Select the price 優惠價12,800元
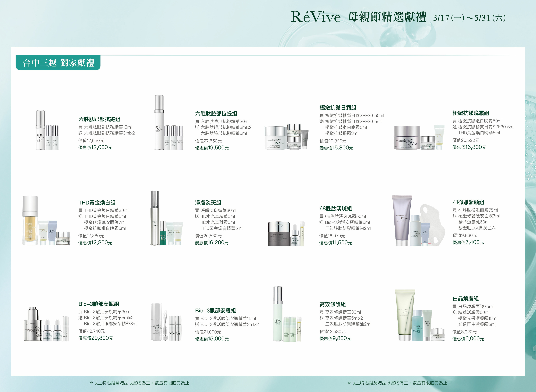The width and height of the screenshot is (536, 392). click(x=95, y=242)
